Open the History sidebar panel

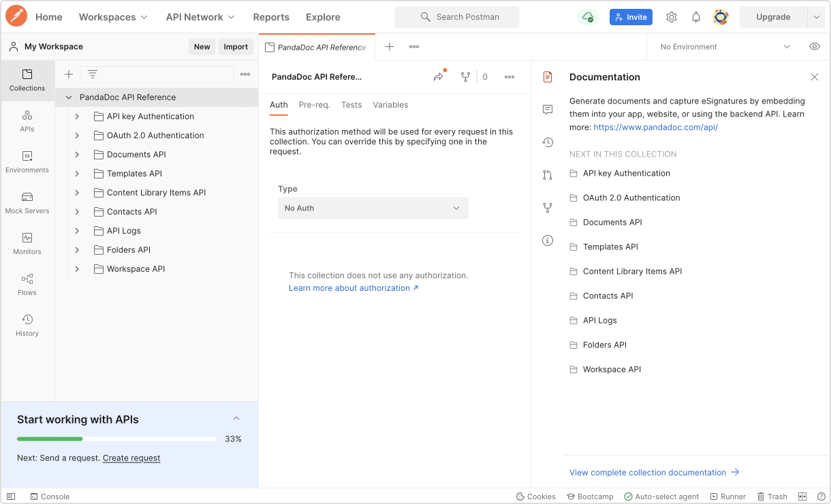point(27,326)
